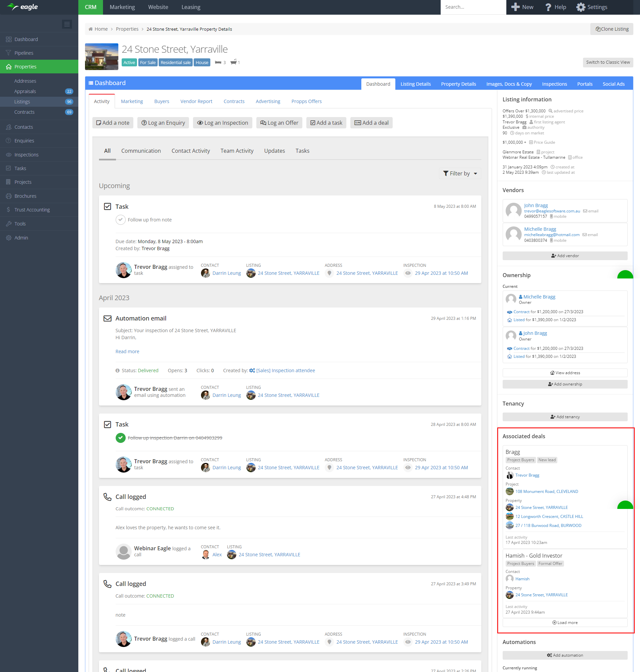
Task: Uncheck completed Follow up inspection Darrin task
Action: 120,438
